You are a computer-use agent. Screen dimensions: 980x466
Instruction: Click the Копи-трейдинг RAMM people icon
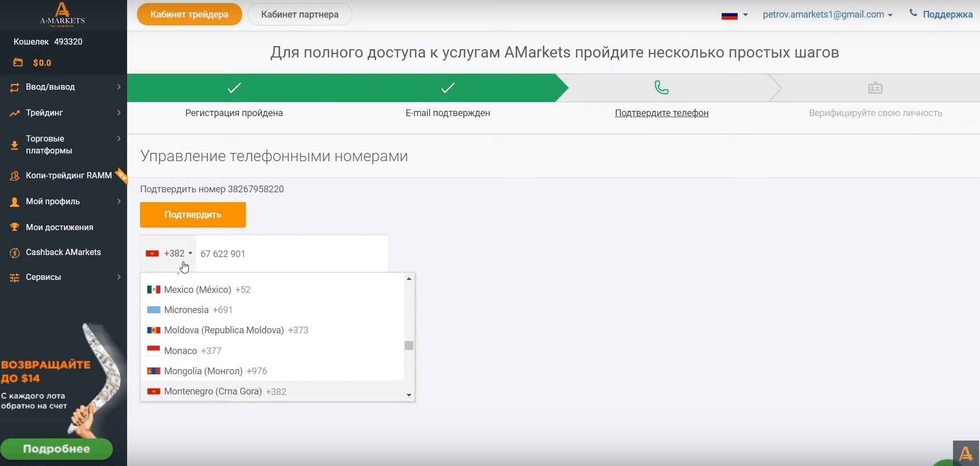click(x=15, y=176)
